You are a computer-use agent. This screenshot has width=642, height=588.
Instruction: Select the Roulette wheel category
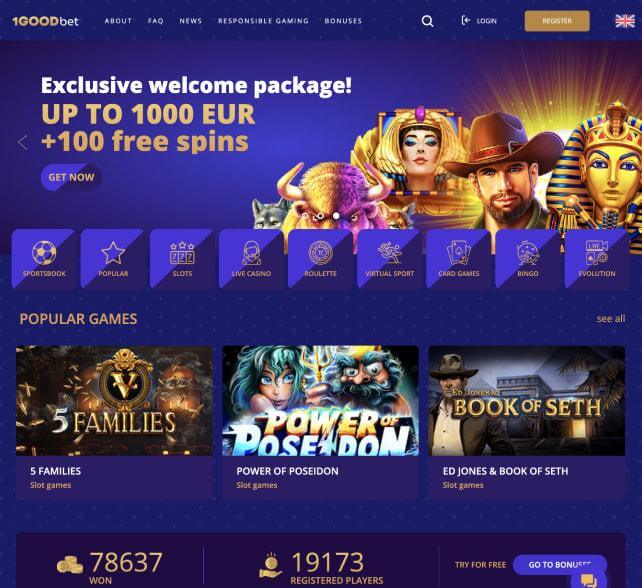pos(320,253)
